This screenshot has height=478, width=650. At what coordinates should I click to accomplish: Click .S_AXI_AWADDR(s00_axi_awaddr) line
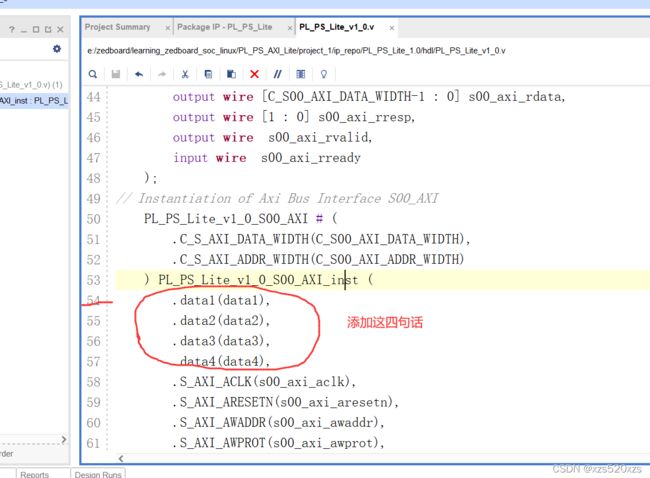(x=278, y=422)
